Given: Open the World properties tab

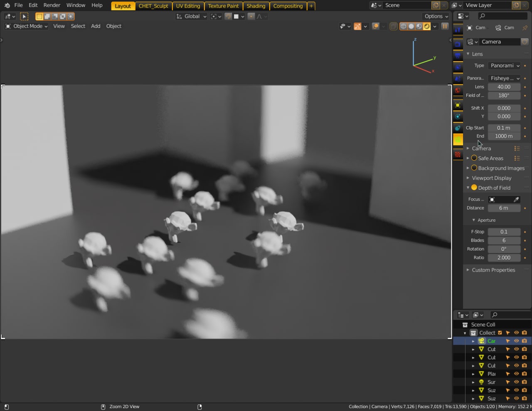Looking at the screenshot, I should pyautogui.click(x=458, y=90).
